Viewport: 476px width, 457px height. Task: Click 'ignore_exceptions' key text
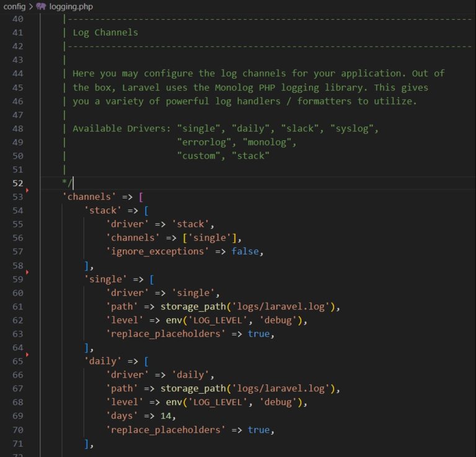tap(157, 251)
